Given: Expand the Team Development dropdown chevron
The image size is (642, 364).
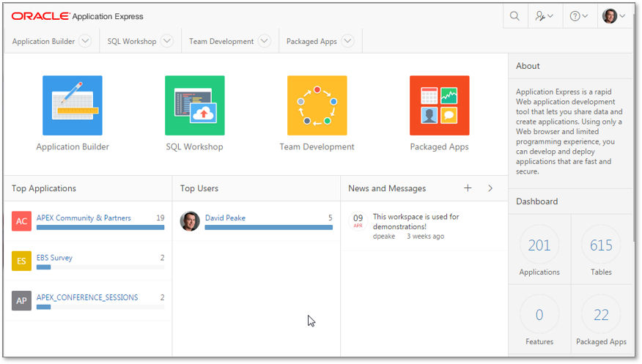Looking at the screenshot, I should click(x=265, y=41).
